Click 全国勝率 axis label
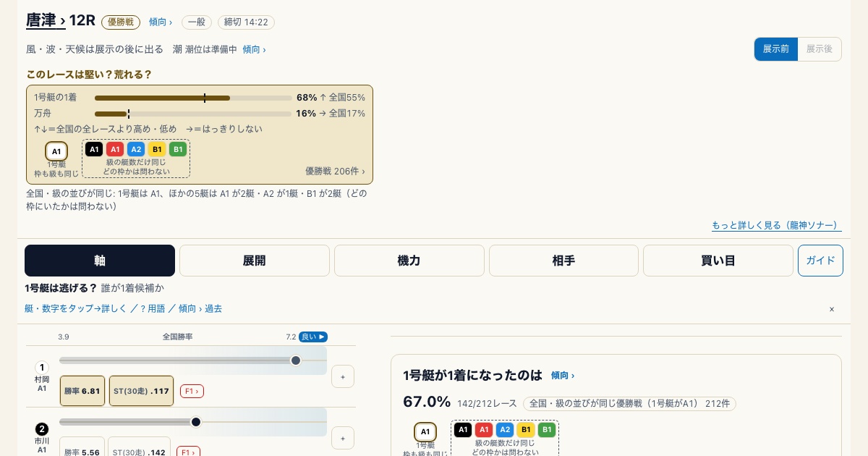Viewport: 868px width, 456px height. [x=178, y=337]
